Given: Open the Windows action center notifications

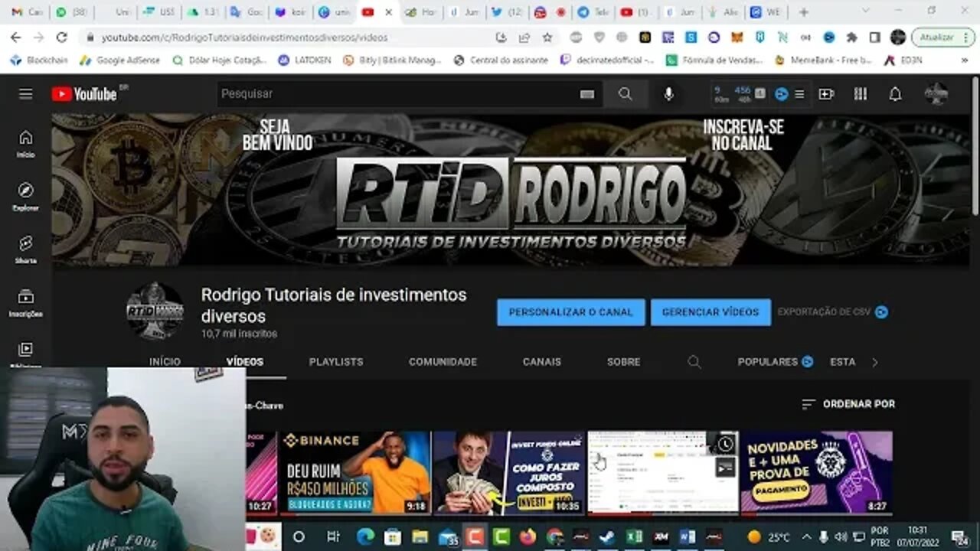Looking at the screenshot, I should pyautogui.click(x=959, y=536).
